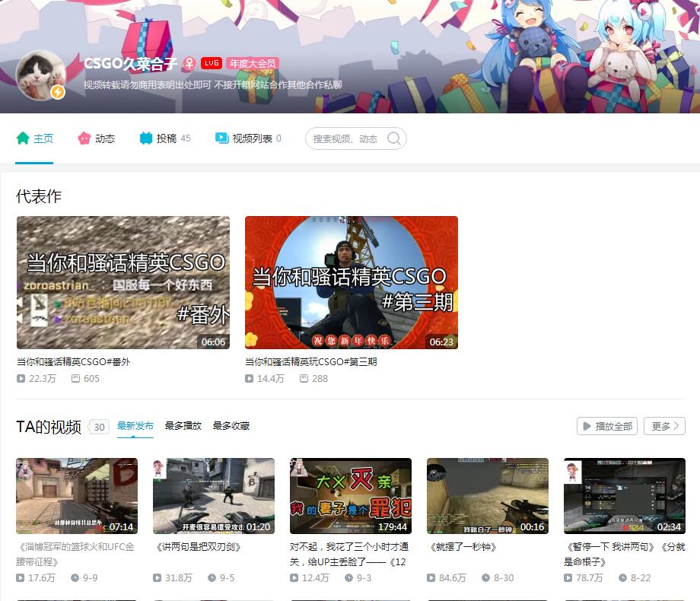Click the LV6 level badge

click(x=212, y=63)
